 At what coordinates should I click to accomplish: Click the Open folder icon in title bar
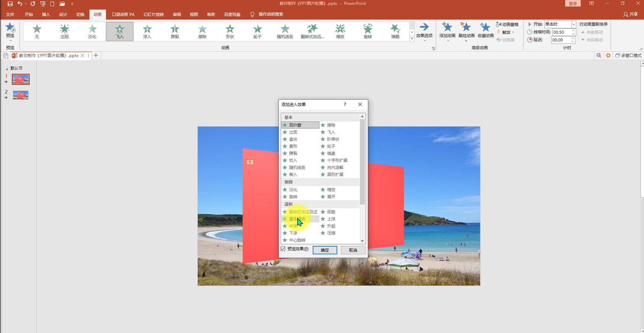point(62,4)
